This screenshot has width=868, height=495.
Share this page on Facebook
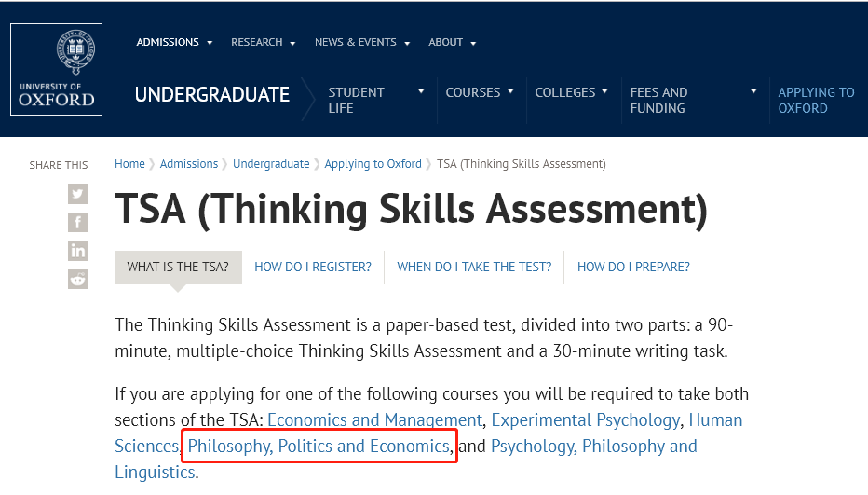[77, 222]
